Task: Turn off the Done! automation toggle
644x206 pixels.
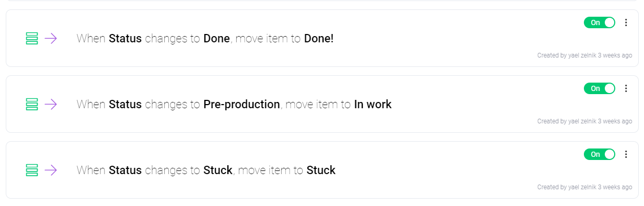Action: tap(600, 22)
